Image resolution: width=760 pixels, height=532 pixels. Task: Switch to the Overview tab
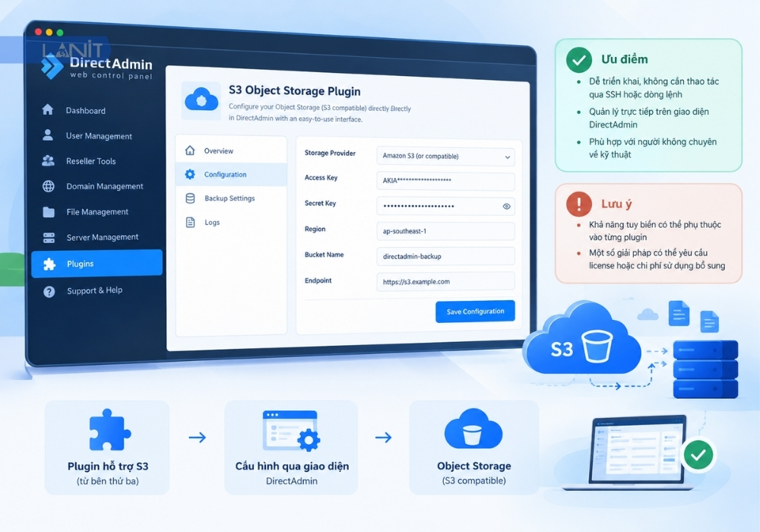(x=231, y=150)
